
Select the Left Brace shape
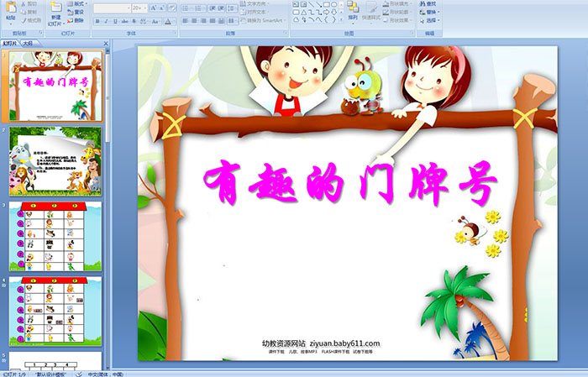327,20
